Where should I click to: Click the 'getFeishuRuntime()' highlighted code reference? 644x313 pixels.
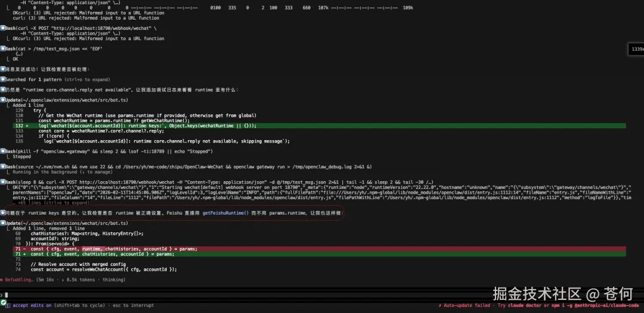tap(226, 213)
